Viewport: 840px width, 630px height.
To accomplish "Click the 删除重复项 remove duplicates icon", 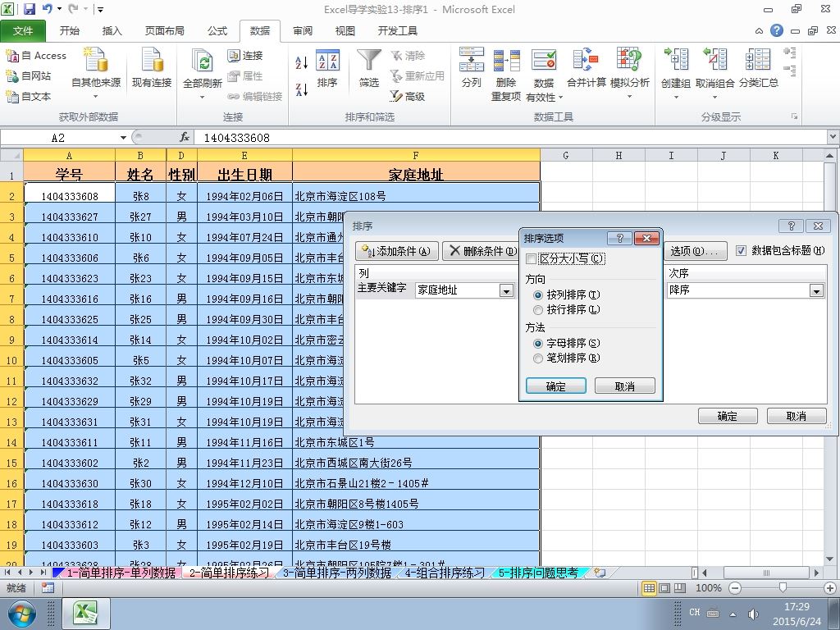I will point(506,60).
